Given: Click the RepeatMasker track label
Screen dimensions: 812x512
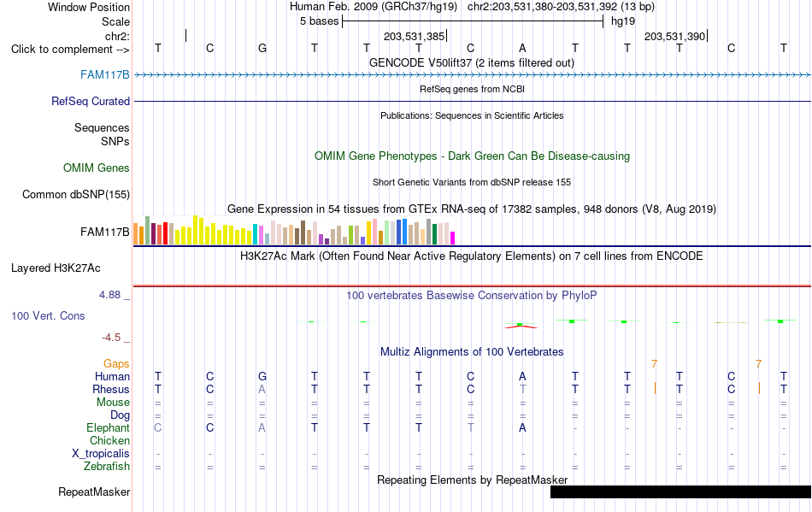Looking at the screenshot, I should 94,491.
